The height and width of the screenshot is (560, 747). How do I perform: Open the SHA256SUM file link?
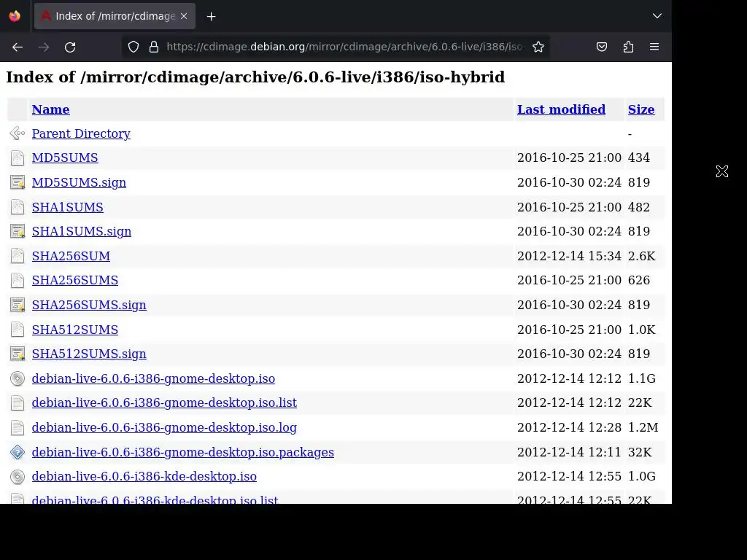71,256
